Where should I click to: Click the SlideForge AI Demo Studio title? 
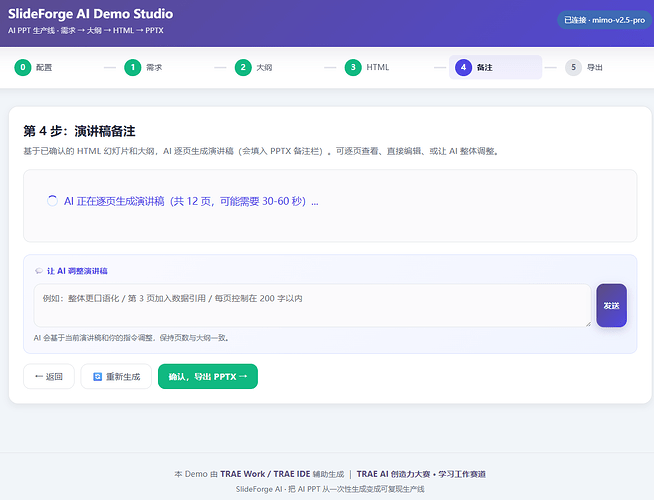[91, 14]
